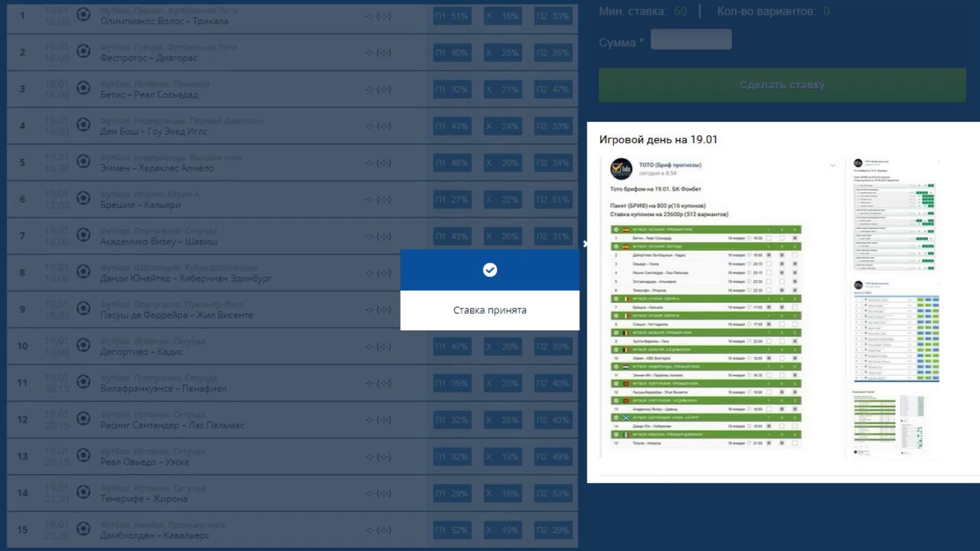Screen dimensions: 980x551
Task: Click the Мин. ставка 50 label
Action: point(643,11)
